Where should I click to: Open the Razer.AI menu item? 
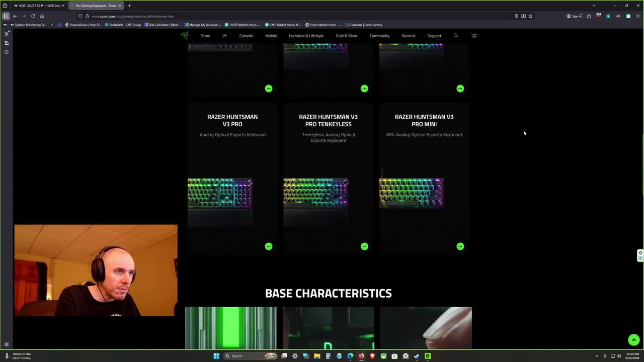coord(409,36)
